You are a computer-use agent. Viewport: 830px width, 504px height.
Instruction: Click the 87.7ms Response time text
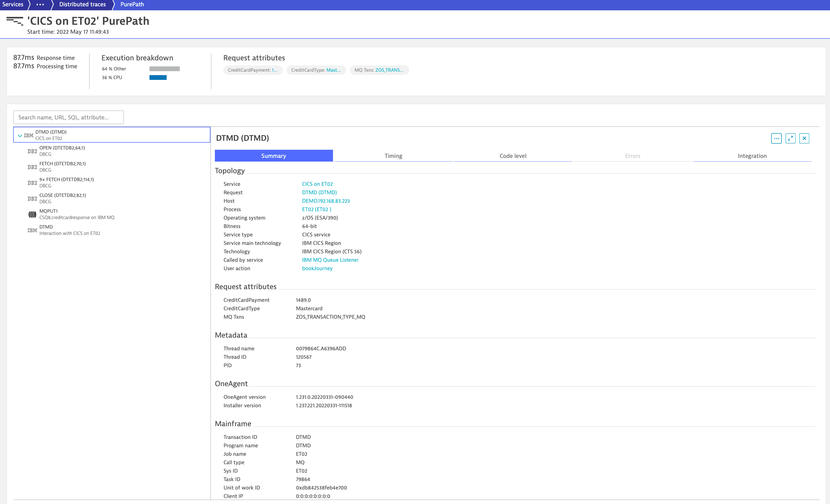coord(44,57)
